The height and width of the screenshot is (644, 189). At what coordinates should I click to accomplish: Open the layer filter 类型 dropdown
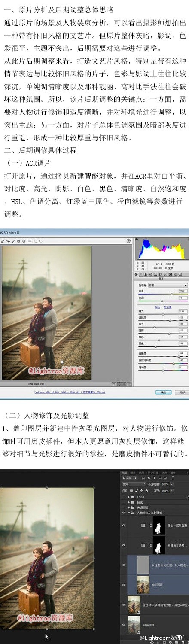[x=129, y=478]
